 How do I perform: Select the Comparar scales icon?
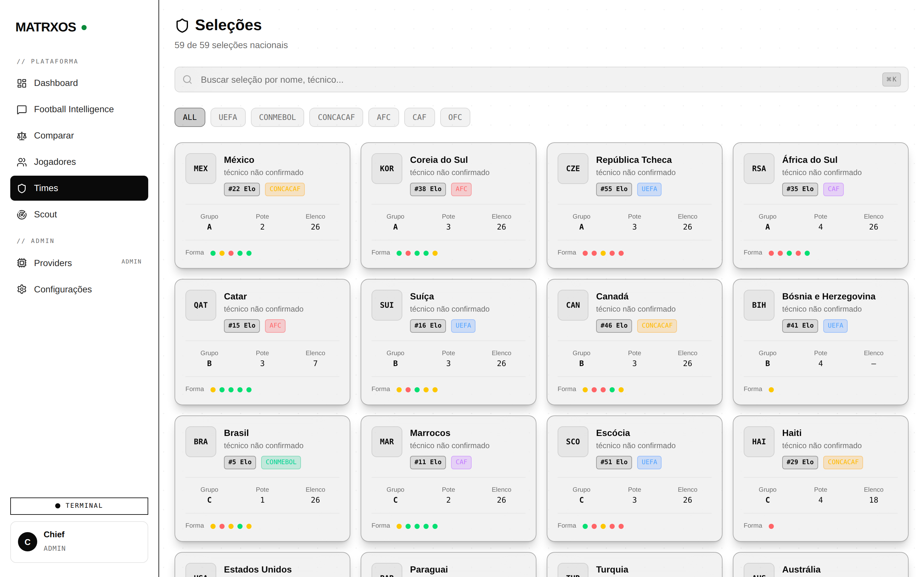(x=22, y=136)
